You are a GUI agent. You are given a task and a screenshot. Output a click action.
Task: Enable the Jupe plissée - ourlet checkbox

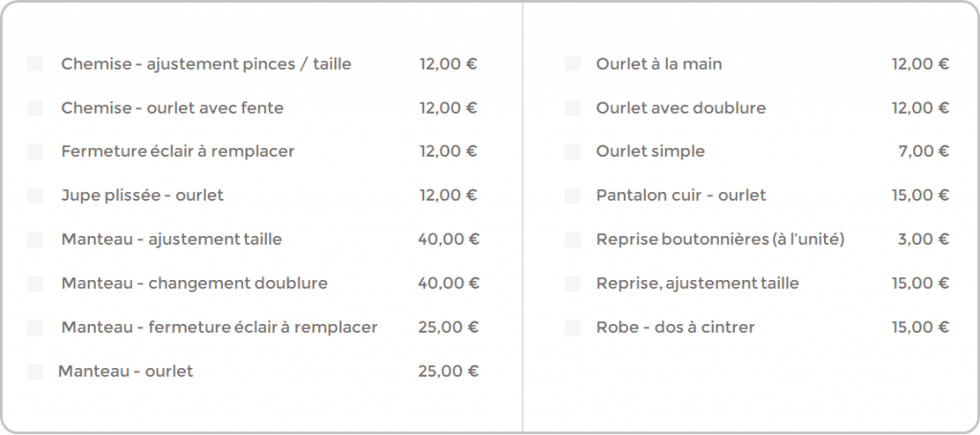tap(35, 196)
